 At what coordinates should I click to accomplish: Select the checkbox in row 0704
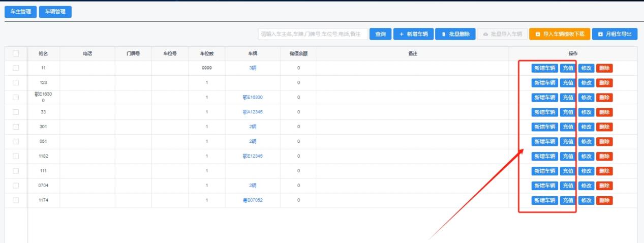click(x=16, y=186)
